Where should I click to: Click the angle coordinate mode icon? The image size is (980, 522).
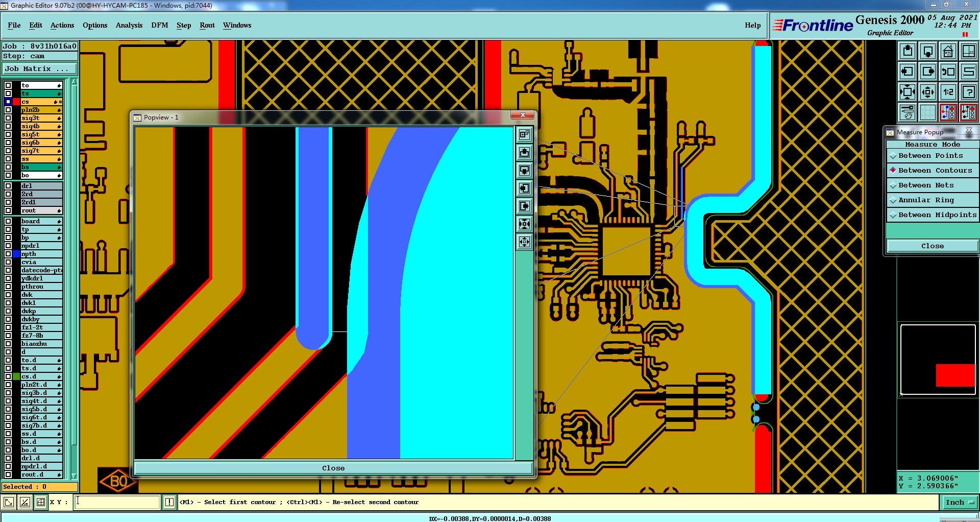point(24,502)
